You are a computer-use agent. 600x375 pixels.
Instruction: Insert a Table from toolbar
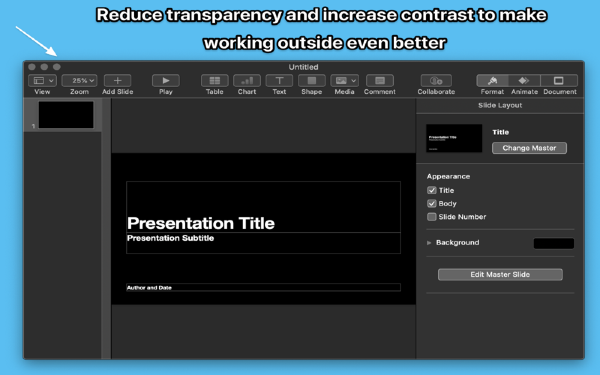pos(215,81)
